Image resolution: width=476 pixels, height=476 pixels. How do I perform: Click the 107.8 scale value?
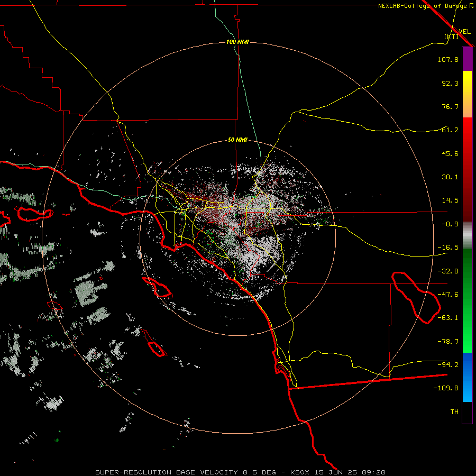448,59
